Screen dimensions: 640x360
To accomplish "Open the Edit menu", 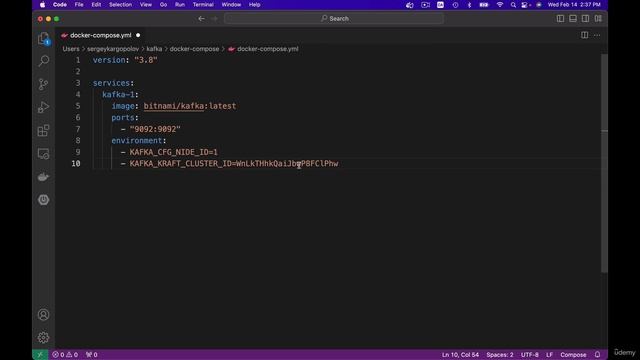I will (96, 5).
